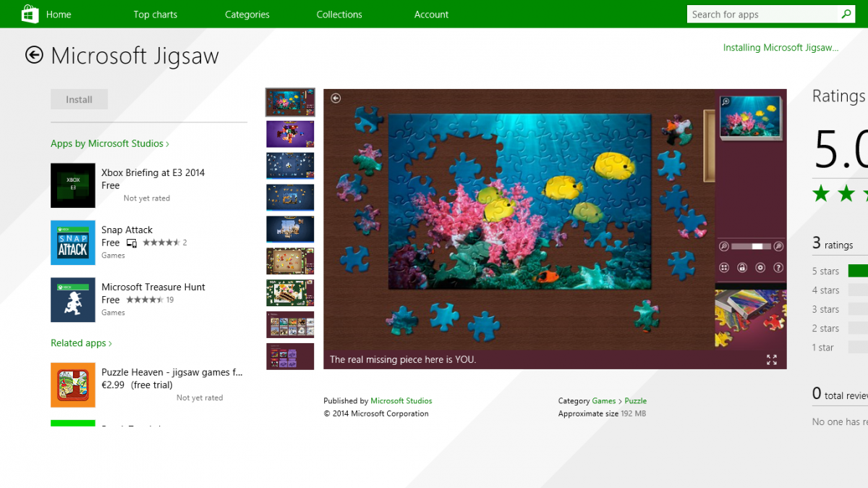Open the Xbox Briefing at E3 2014 title
The width and height of the screenshot is (868, 488).
[x=153, y=172]
